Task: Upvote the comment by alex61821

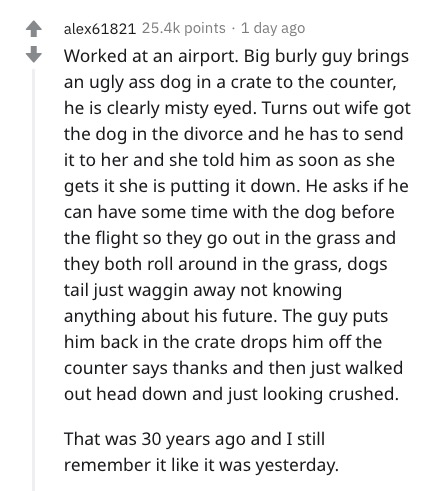Action: pos(34,29)
